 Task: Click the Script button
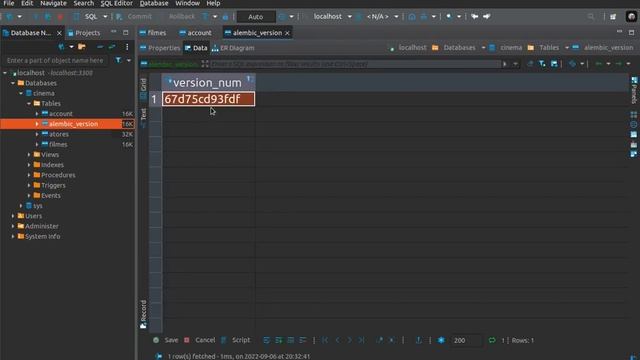pyautogui.click(x=236, y=340)
